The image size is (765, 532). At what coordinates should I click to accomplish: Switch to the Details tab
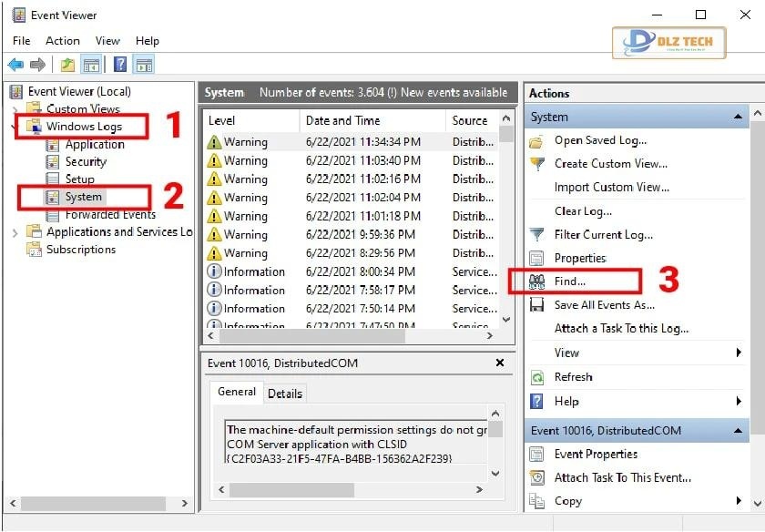click(x=285, y=394)
